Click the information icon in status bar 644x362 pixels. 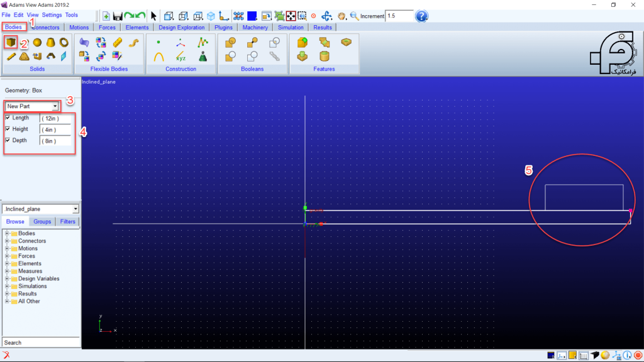tap(627, 356)
